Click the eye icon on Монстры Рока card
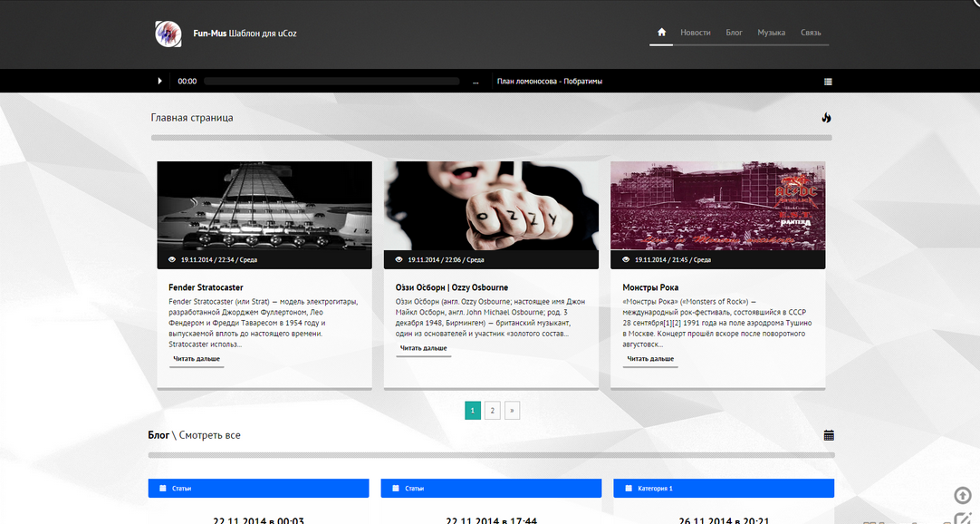This screenshot has width=980, height=524. pyautogui.click(x=626, y=259)
